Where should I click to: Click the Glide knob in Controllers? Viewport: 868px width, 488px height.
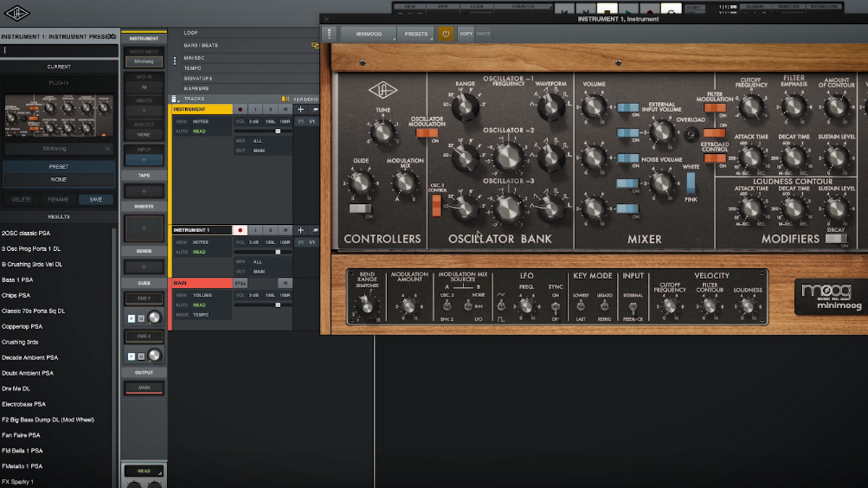coord(360,183)
